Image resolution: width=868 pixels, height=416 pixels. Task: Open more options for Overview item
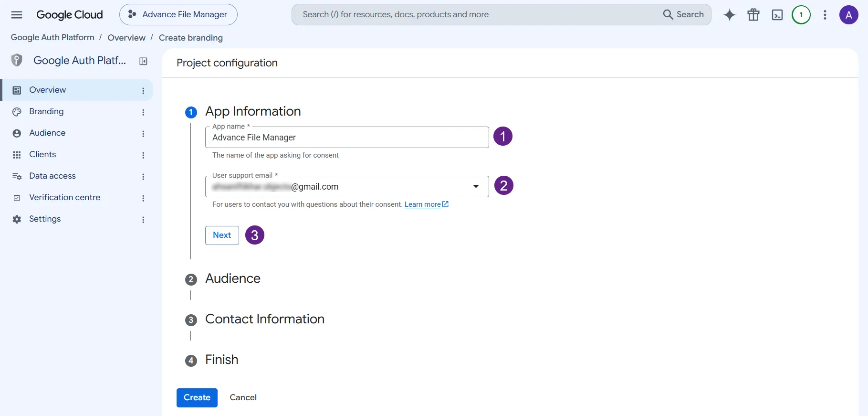pyautogui.click(x=143, y=91)
